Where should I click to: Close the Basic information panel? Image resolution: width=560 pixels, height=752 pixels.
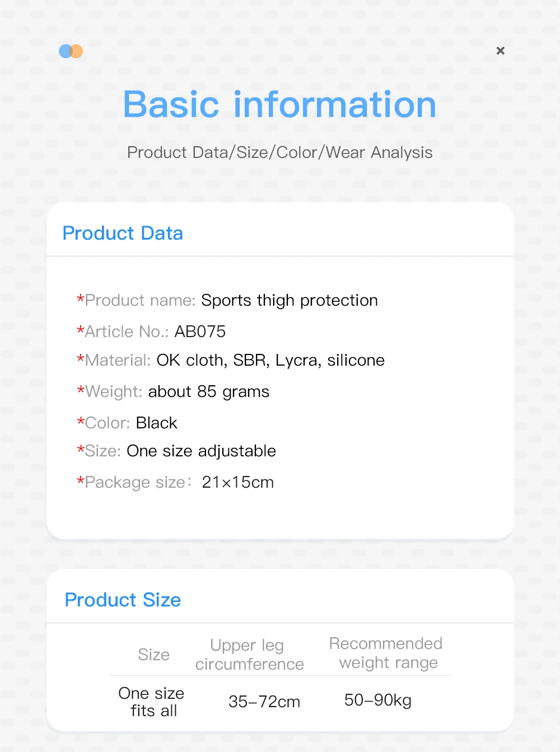point(501,51)
